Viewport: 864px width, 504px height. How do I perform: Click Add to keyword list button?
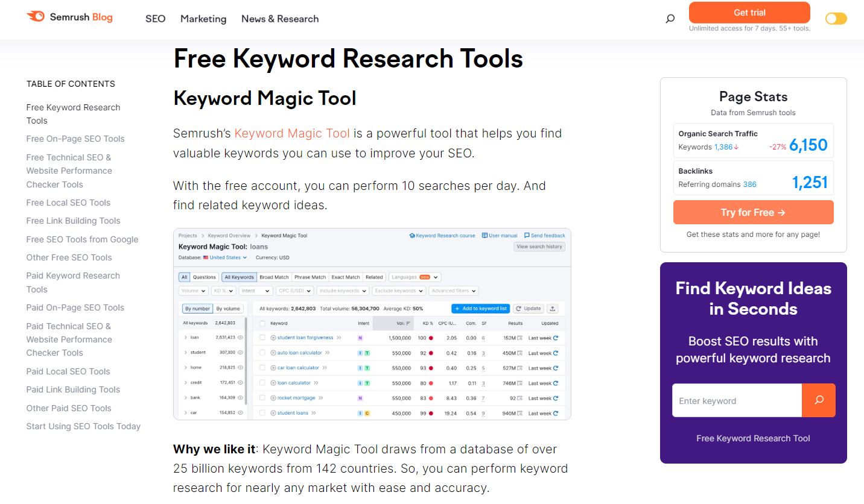[x=481, y=309]
